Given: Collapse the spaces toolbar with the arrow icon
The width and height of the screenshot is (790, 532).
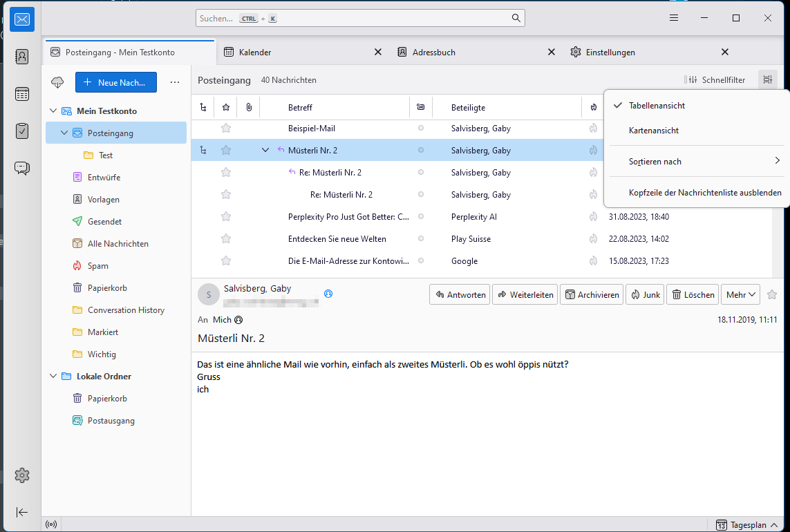Looking at the screenshot, I should [x=22, y=512].
